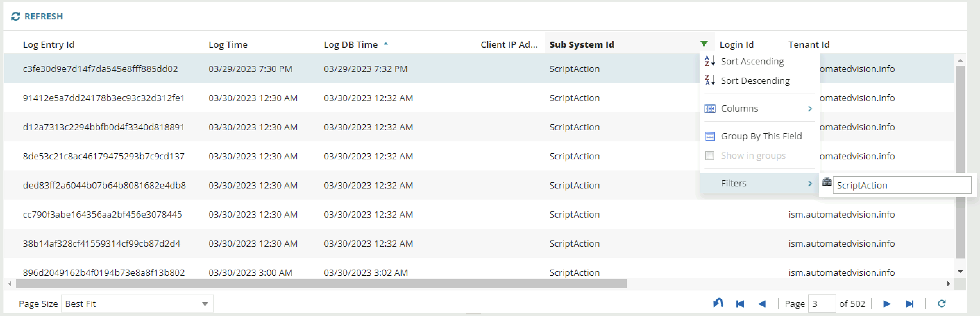Screen dimensions: 980x316
Task: Click the Columns grid icon in menu
Action: coord(710,109)
